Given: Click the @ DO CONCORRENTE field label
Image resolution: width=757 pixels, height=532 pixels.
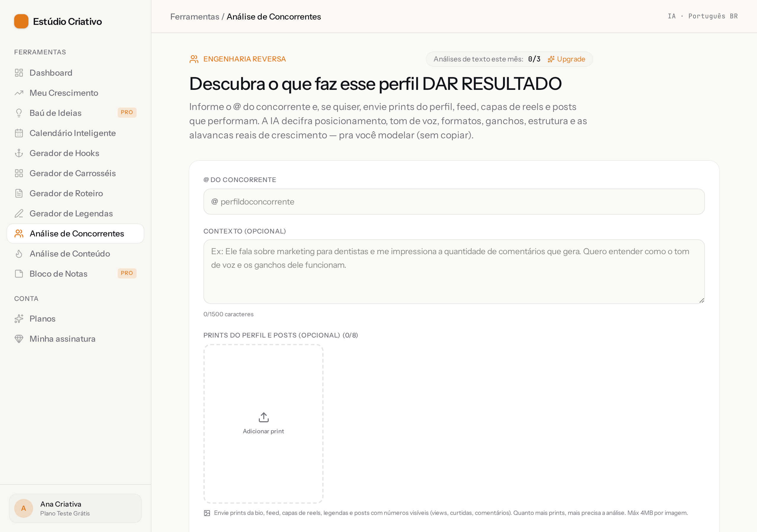Looking at the screenshot, I should pyautogui.click(x=240, y=180).
